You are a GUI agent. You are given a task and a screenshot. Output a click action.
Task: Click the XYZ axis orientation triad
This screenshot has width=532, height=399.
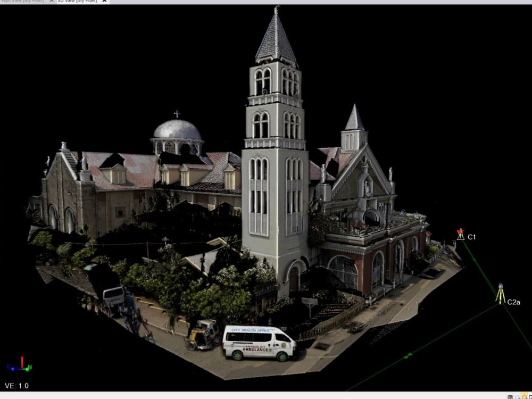[19, 364]
